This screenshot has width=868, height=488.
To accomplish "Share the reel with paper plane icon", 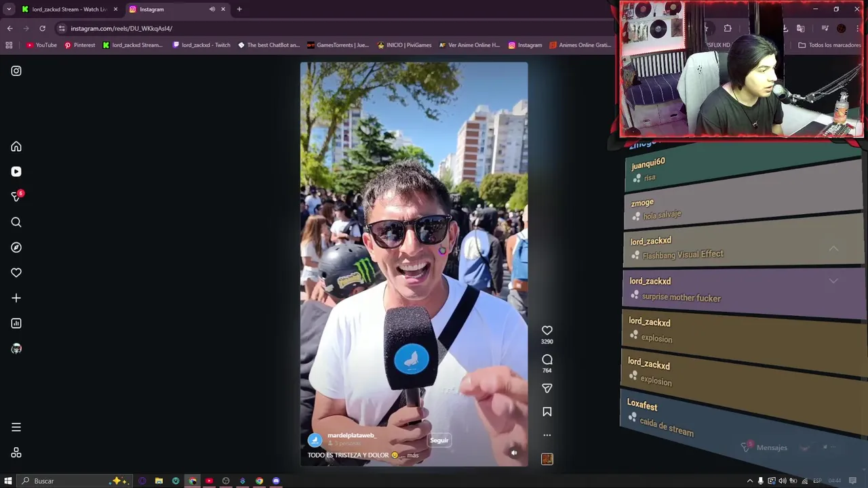I will (x=547, y=388).
